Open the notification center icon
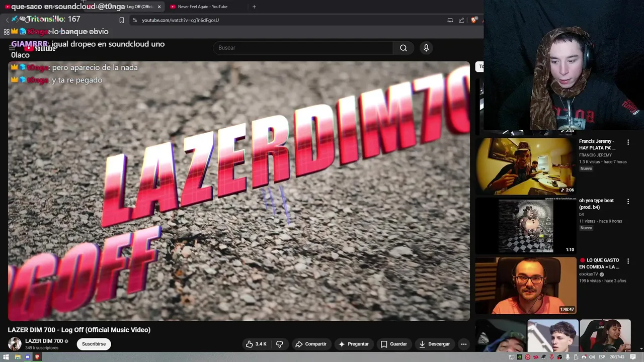 tap(633, 357)
